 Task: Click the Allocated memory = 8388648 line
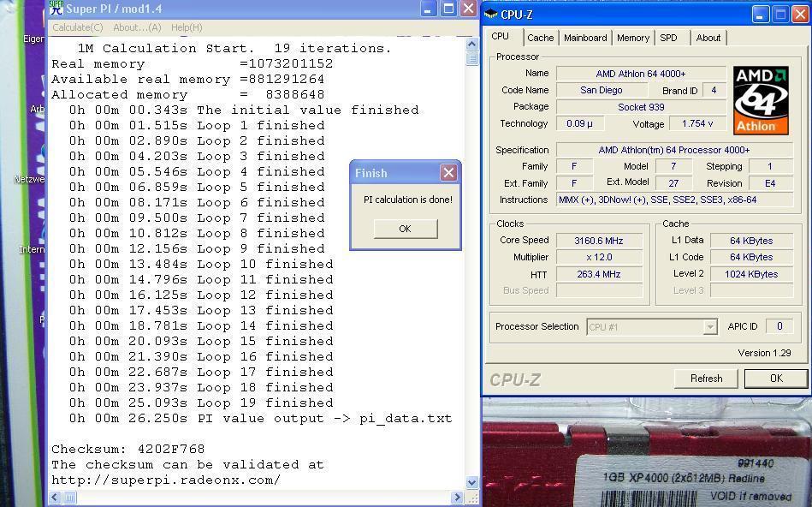pyautogui.click(x=188, y=95)
